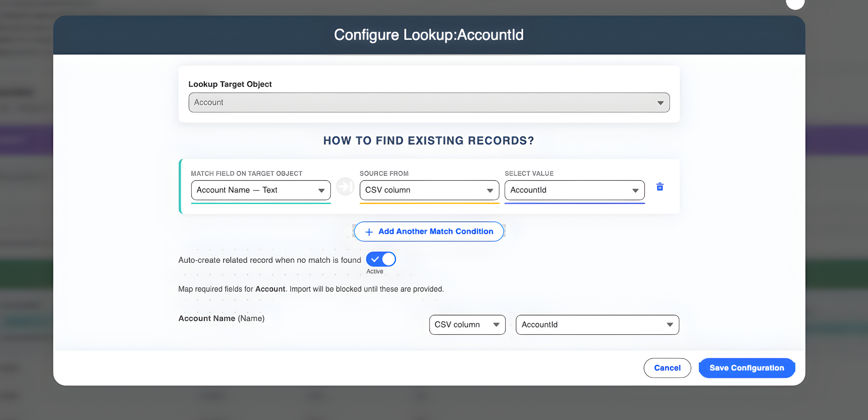The width and height of the screenshot is (868, 420).
Task: Click the How To Find Existing Records heading
Action: [x=429, y=140]
